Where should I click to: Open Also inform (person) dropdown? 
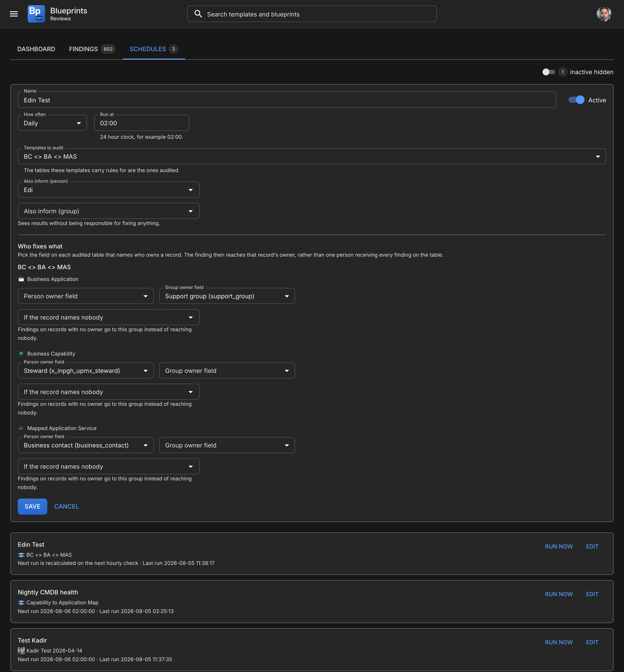(x=109, y=190)
